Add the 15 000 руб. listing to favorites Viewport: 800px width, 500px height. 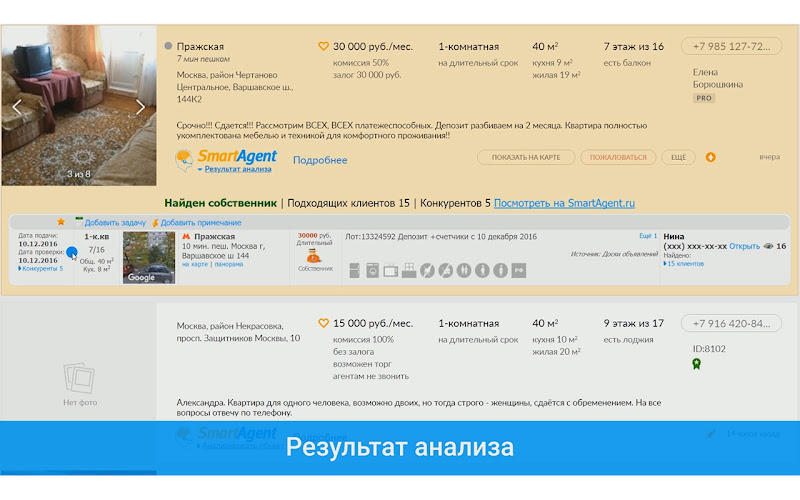[323, 323]
